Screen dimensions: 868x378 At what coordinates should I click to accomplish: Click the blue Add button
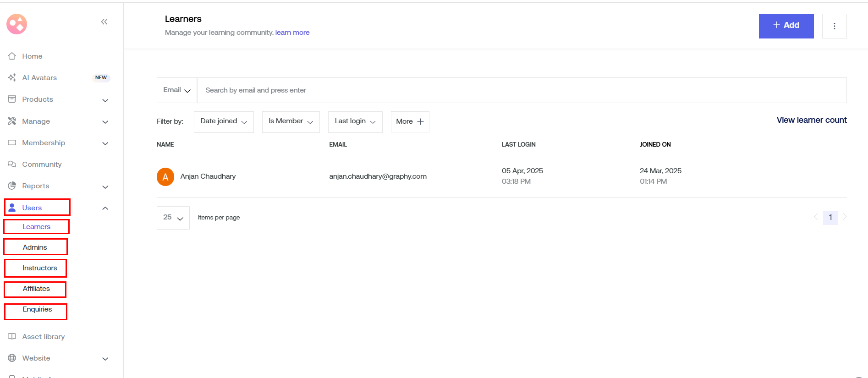click(x=786, y=26)
